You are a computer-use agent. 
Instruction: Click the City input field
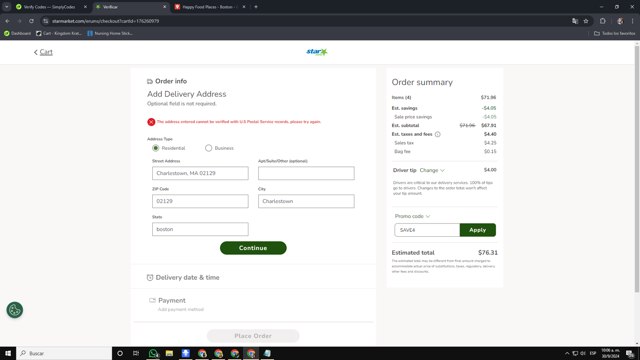pos(306,201)
